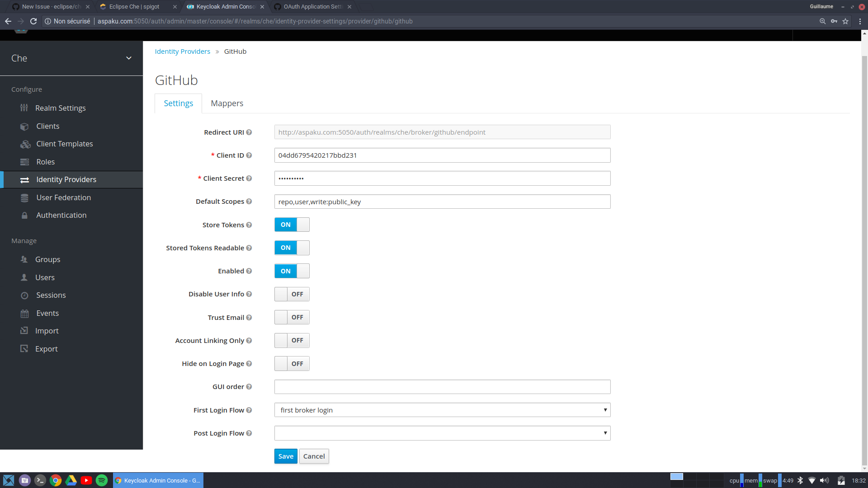Click the Save button
868x488 pixels.
pyautogui.click(x=285, y=456)
